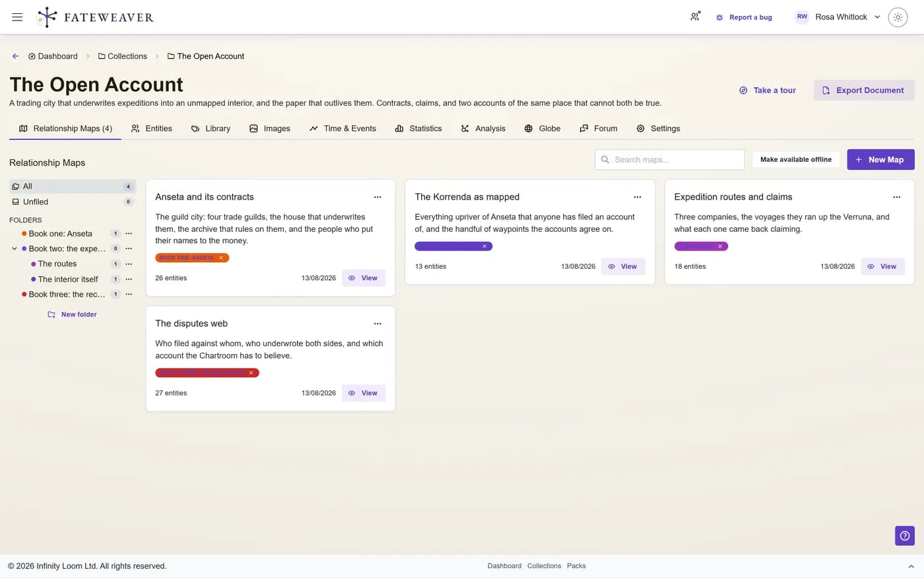Open options menu for Book one: Anseta folder

click(x=129, y=233)
